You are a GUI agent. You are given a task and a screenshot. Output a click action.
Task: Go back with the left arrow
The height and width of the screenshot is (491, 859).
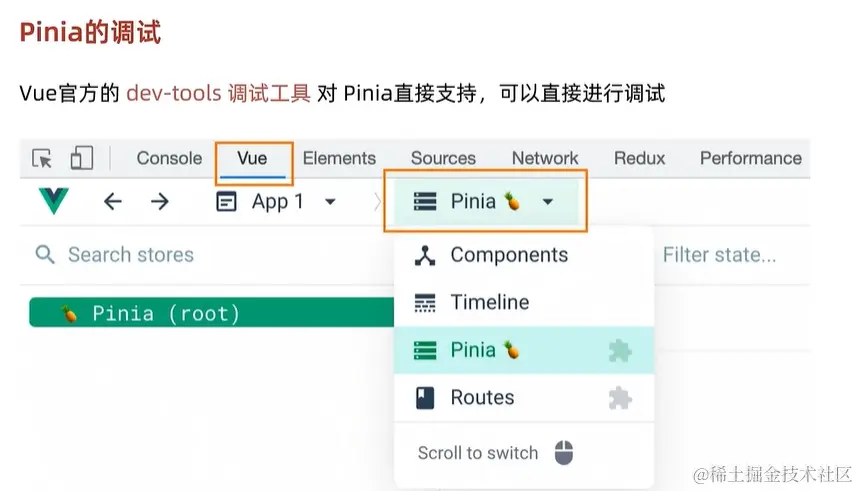(113, 201)
